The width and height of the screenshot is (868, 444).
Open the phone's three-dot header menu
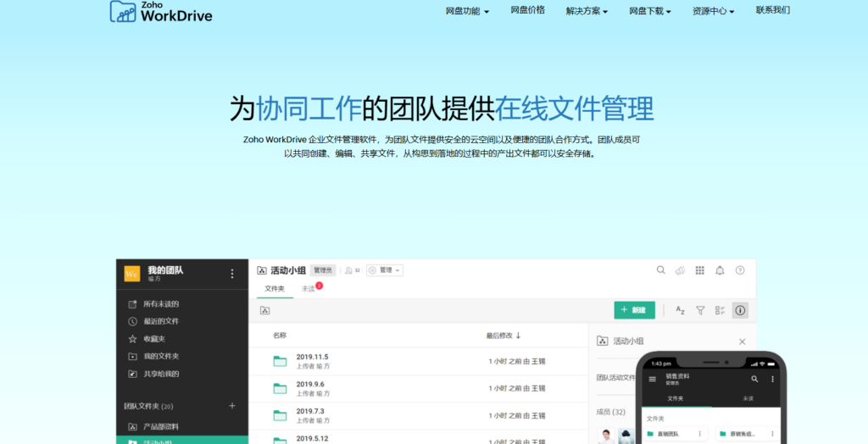click(x=772, y=380)
